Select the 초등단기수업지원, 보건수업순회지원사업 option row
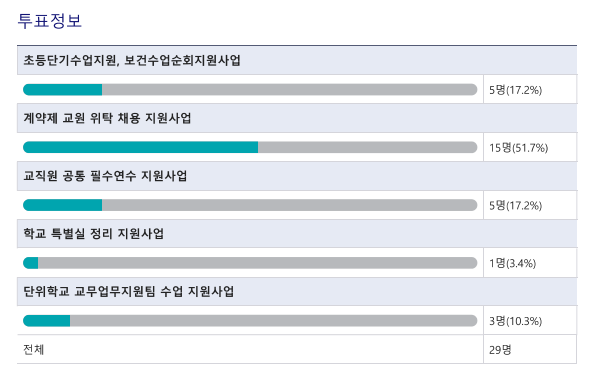This screenshot has width=591, height=379. [x=297, y=60]
